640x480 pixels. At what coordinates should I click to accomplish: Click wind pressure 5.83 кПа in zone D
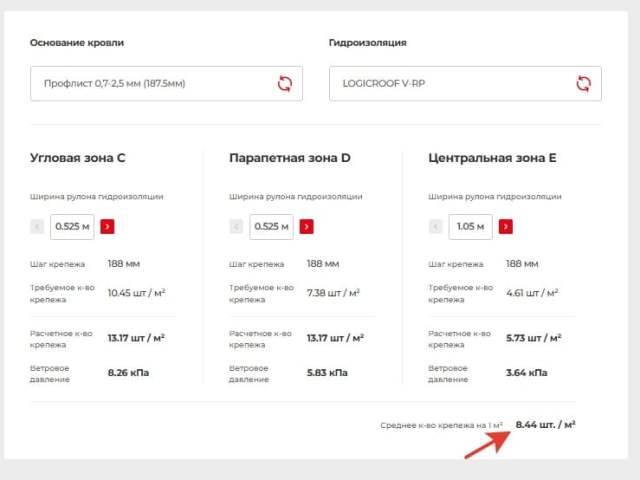pyautogui.click(x=327, y=373)
